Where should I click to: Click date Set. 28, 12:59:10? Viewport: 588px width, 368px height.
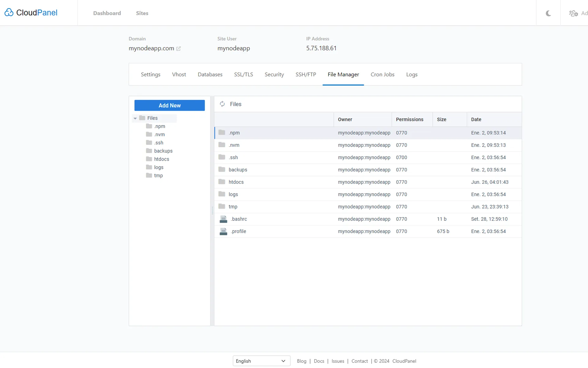pyautogui.click(x=489, y=219)
